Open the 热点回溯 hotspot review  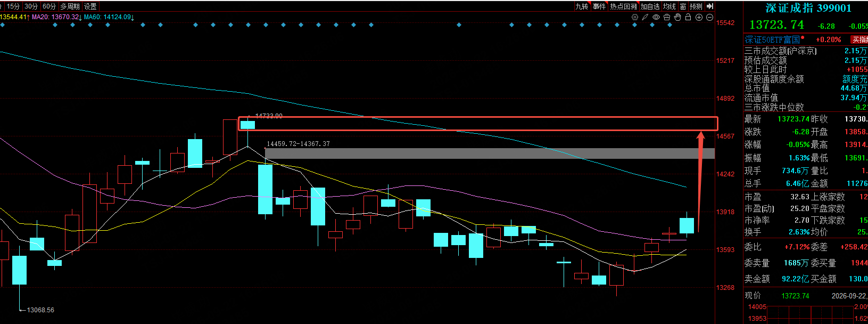coord(623,6)
